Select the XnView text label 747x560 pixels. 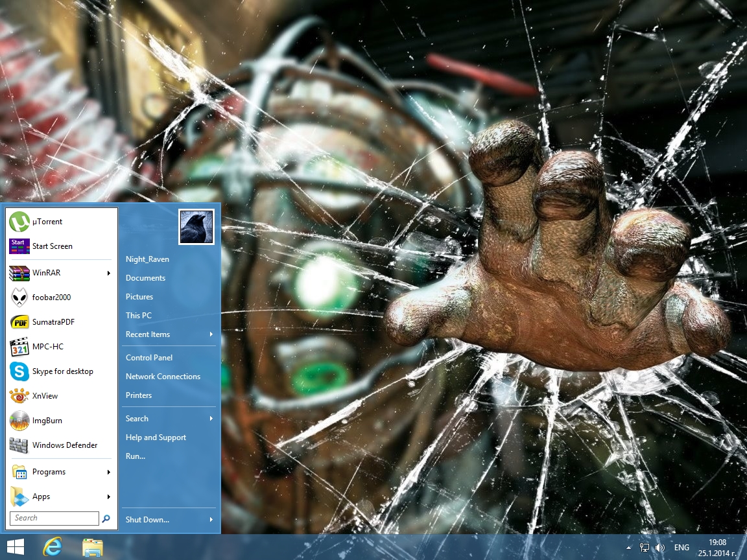tap(45, 396)
